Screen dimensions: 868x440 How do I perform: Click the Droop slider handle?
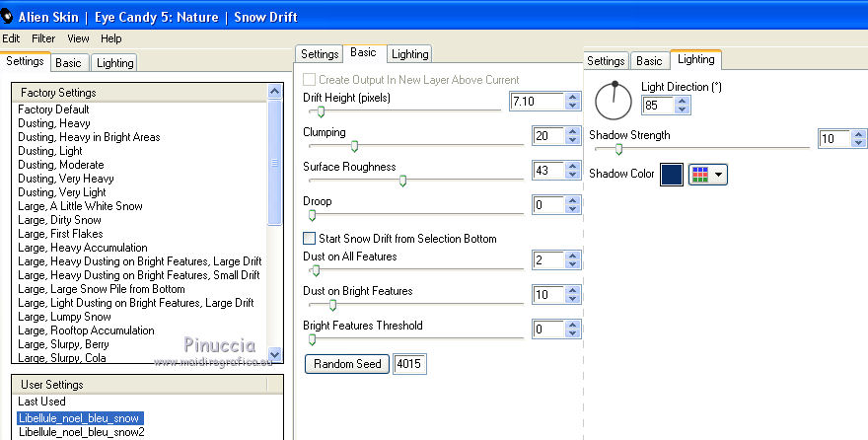click(313, 215)
